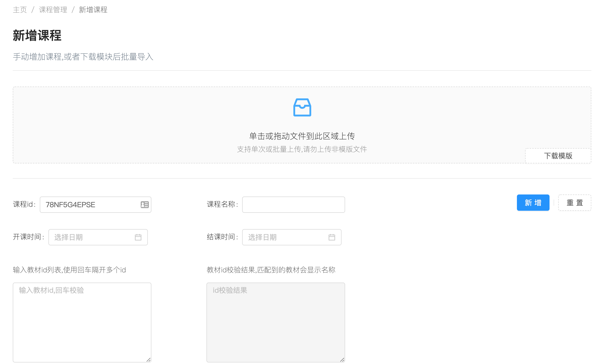Open 课程管理 breadcrumb link

pos(53,10)
